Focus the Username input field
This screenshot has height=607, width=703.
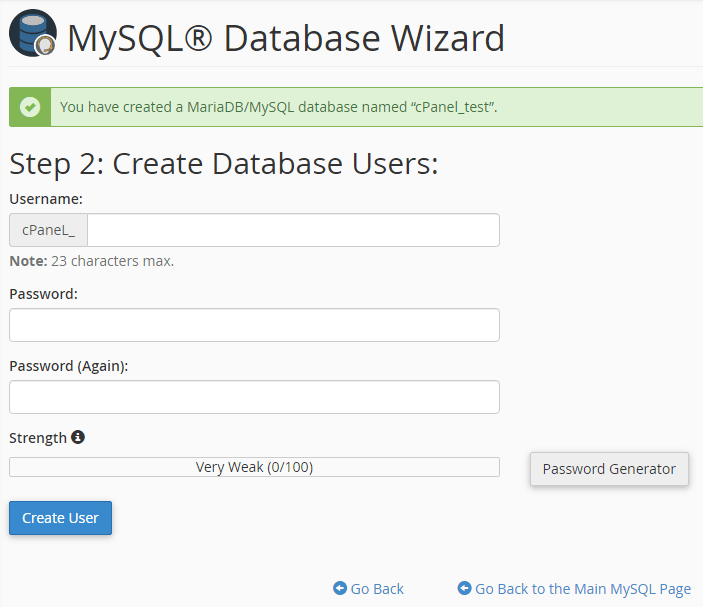pos(293,230)
